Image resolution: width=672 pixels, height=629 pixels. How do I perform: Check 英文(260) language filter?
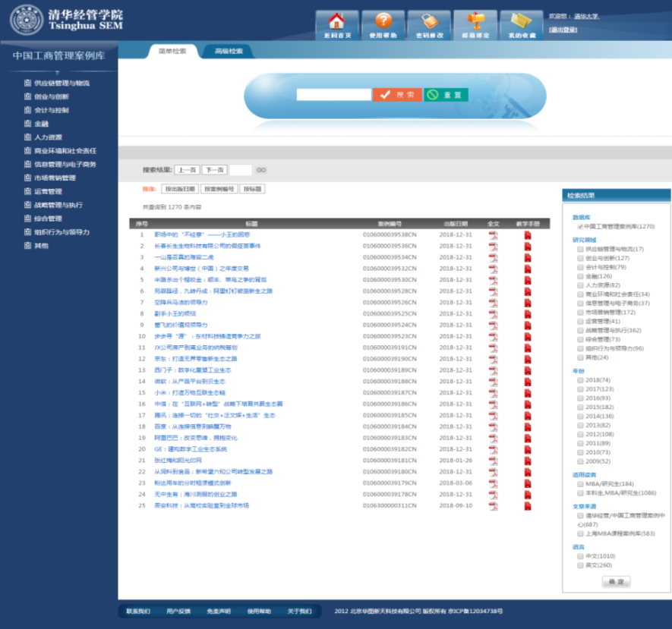pyautogui.click(x=580, y=565)
